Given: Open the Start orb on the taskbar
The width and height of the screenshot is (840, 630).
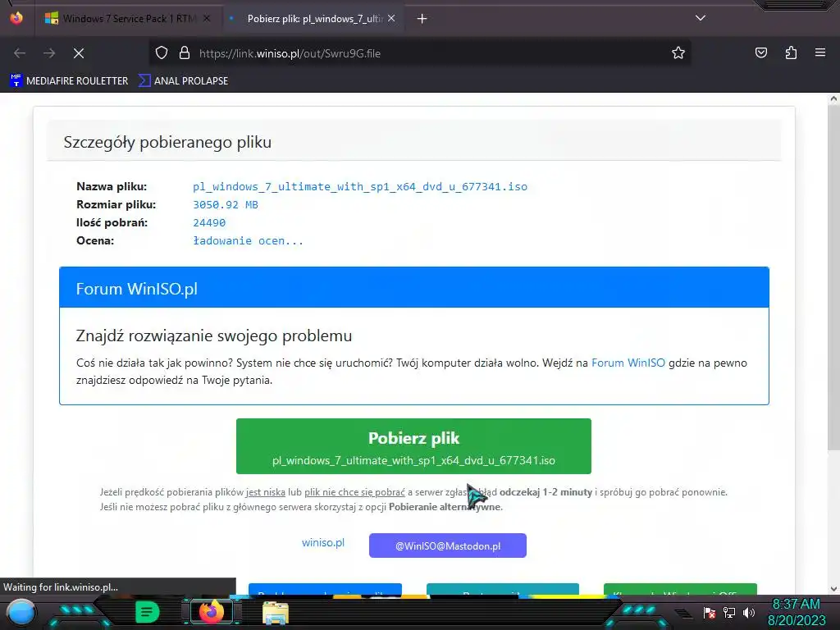Looking at the screenshot, I should (22, 612).
